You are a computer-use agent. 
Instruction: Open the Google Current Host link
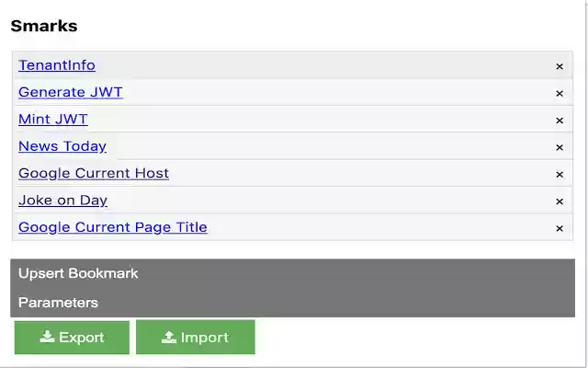pyautogui.click(x=94, y=174)
